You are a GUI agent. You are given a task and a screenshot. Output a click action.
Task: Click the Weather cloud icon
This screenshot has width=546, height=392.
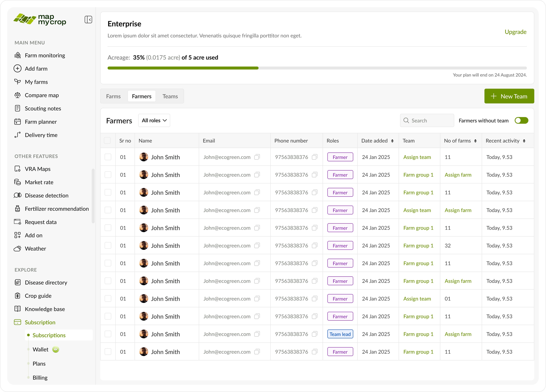pyautogui.click(x=17, y=248)
